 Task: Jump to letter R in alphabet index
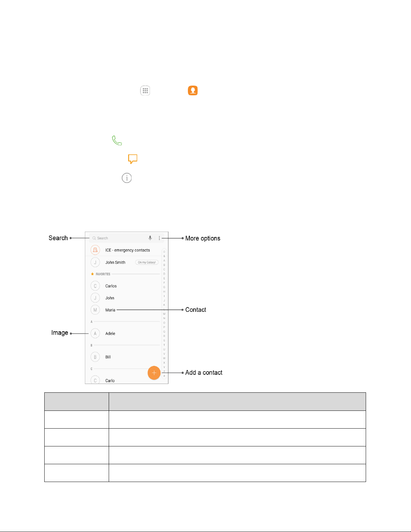click(164, 336)
